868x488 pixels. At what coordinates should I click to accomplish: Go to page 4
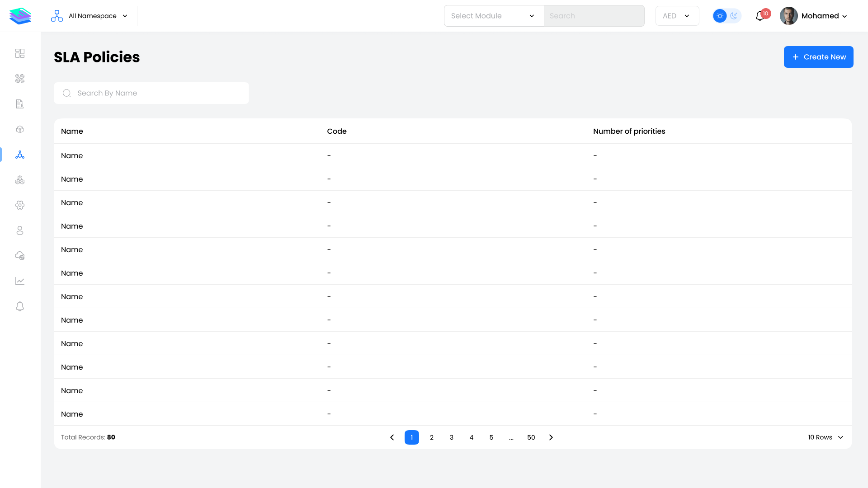click(x=472, y=437)
